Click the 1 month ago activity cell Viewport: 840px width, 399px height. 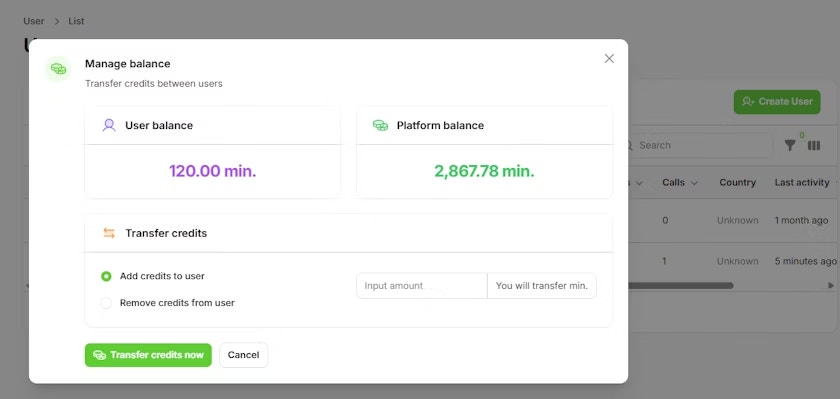pos(801,221)
